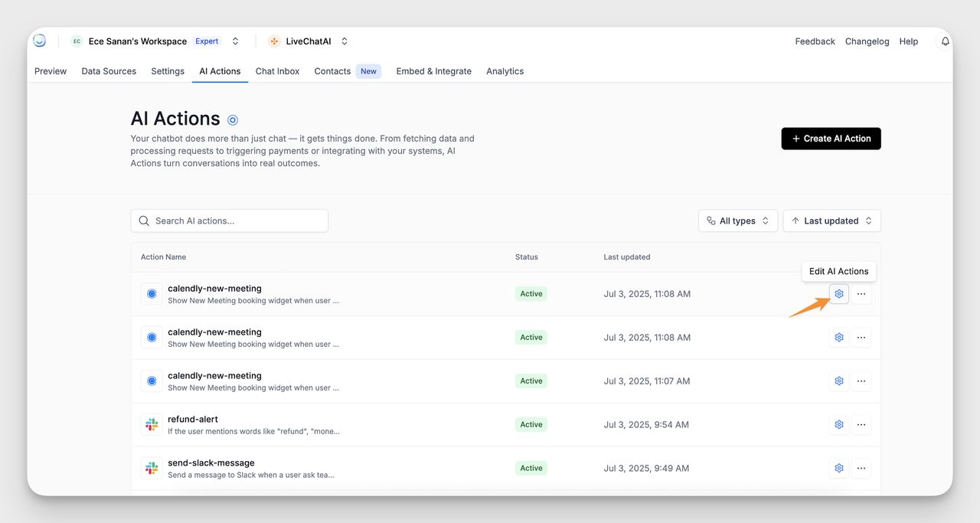The height and width of the screenshot is (523, 980).
Task: Click the Slack icon next to refund-alert
Action: pos(152,425)
